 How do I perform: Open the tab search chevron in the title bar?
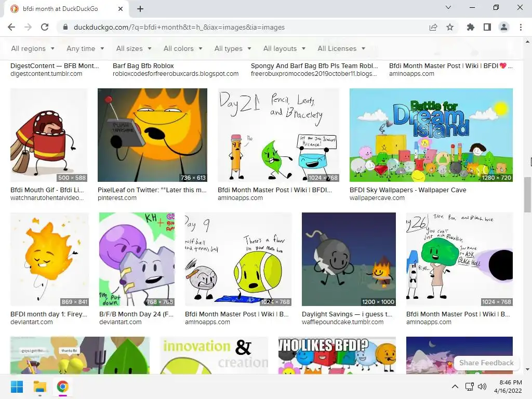pyautogui.click(x=448, y=7)
